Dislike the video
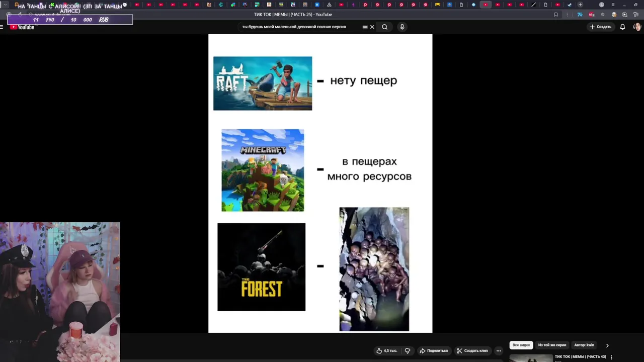The height and width of the screenshot is (362, 644). (408, 350)
